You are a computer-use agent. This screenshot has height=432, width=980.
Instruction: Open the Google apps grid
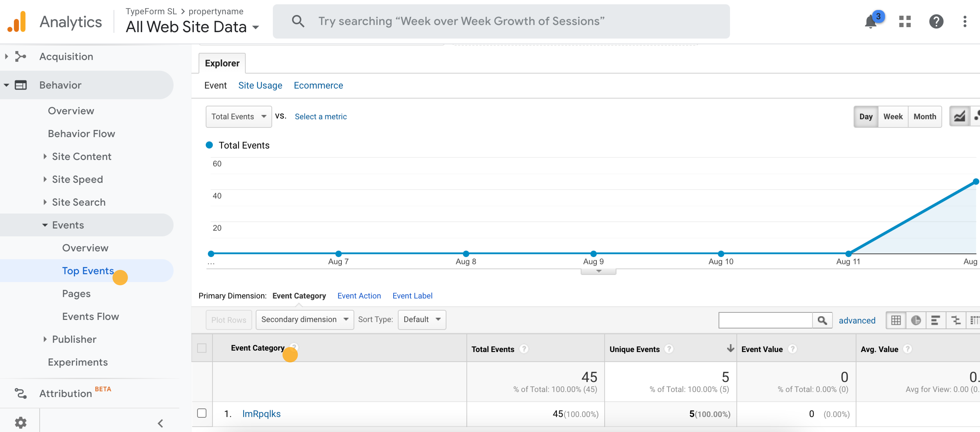coord(905,21)
